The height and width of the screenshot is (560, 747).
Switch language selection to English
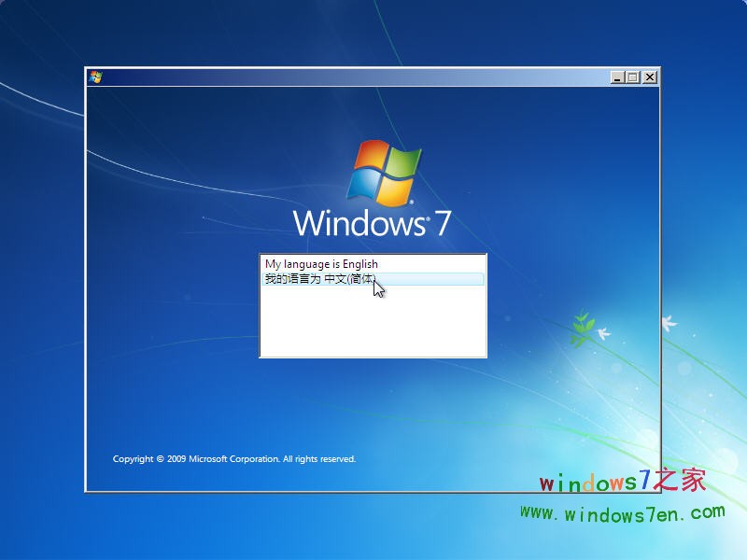coord(322,264)
